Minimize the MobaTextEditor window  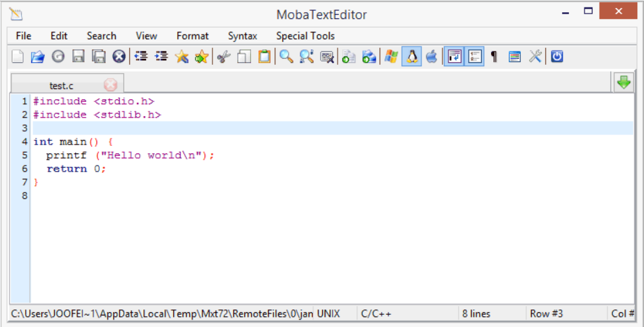(566, 13)
